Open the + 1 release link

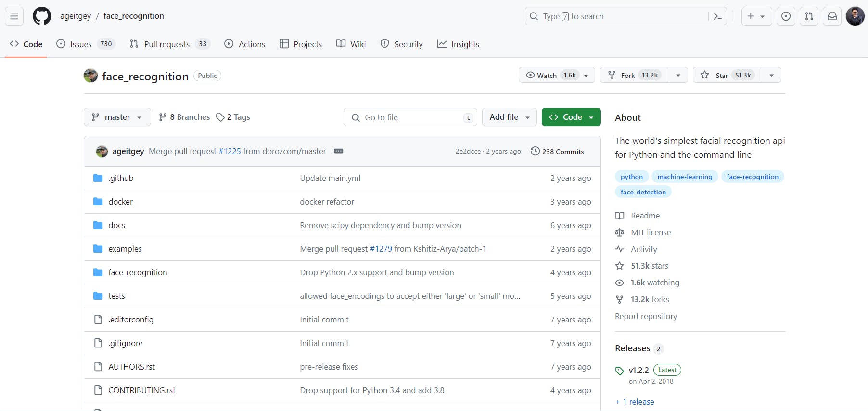tap(635, 402)
